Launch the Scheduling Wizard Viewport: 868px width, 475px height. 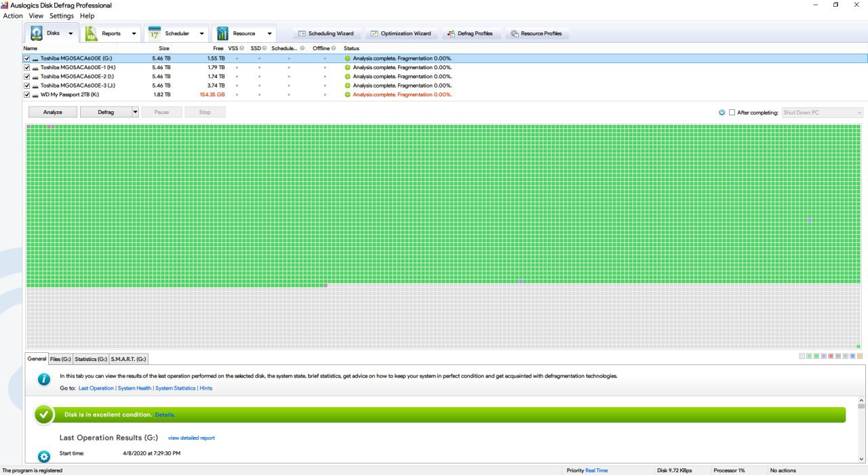click(326, 33)
